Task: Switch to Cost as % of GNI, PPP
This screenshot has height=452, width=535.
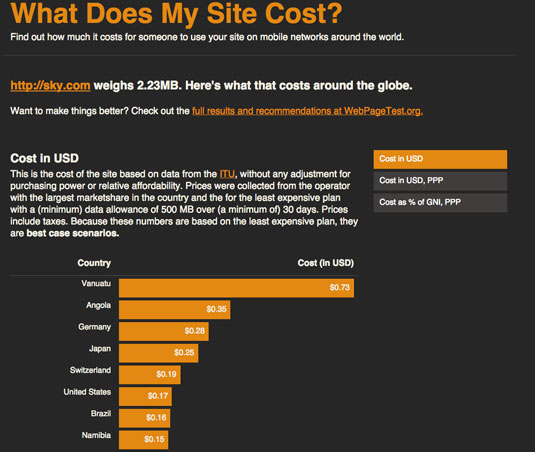Action: tap(440, 202)
